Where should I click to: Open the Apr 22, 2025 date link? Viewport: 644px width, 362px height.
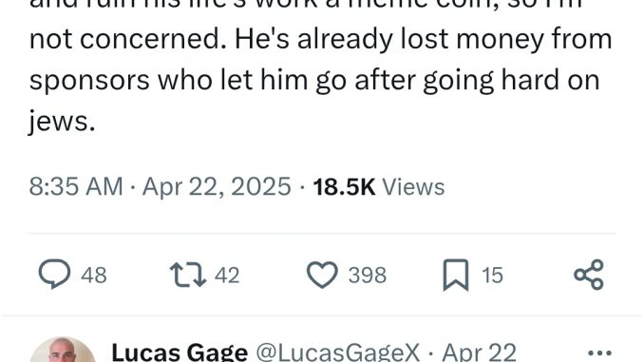(x=217, y=186)
